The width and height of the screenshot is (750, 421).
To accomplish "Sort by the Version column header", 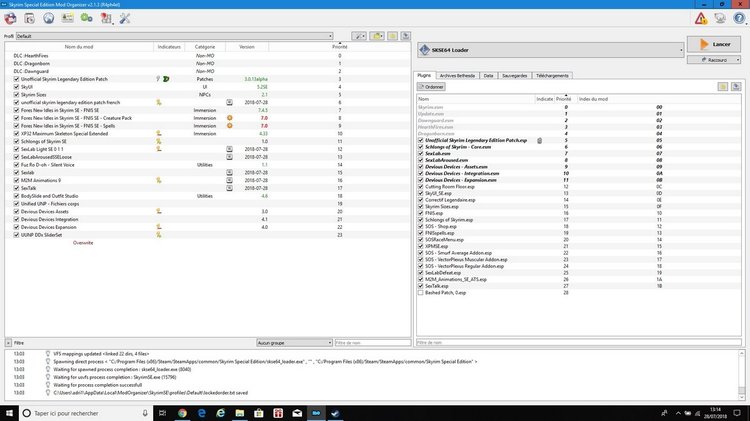I will tap(247, 47).
